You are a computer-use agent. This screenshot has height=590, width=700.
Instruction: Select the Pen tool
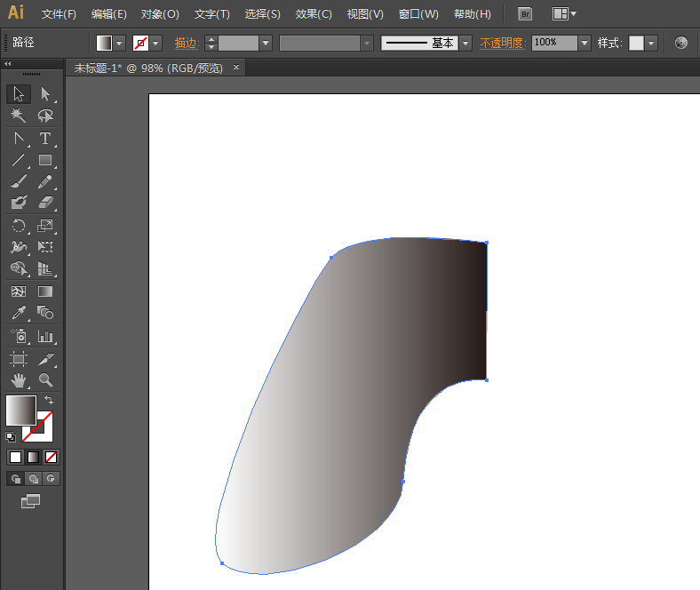[x=19, y=139]
